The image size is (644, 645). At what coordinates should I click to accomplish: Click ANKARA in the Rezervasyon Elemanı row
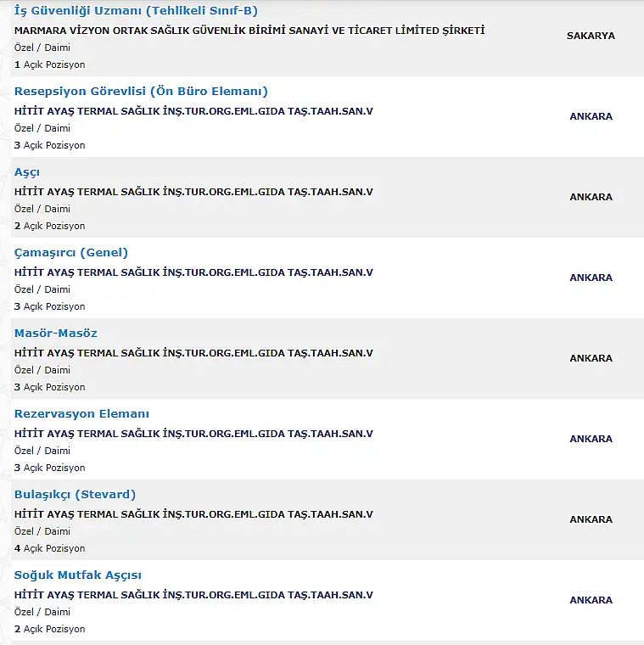tap(591, 439)
